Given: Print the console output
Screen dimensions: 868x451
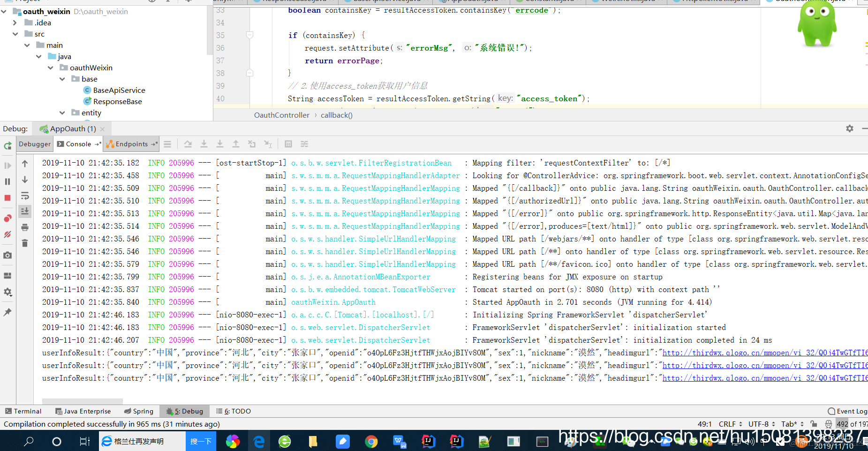Looking at the screenshot, I should 25,227.
